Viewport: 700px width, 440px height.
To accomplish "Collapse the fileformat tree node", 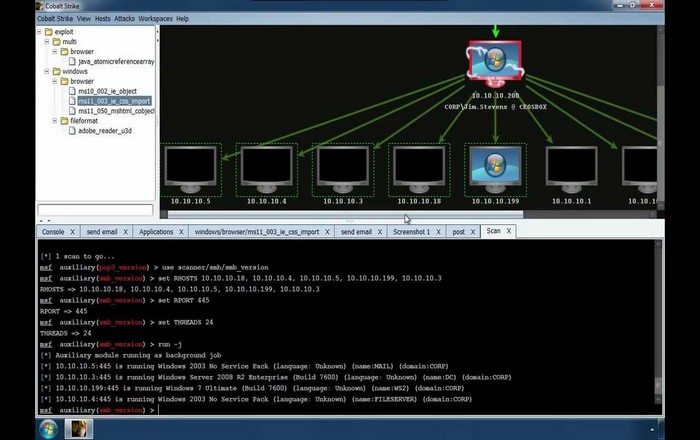I will pyautogui.click(x=55, y=121).
